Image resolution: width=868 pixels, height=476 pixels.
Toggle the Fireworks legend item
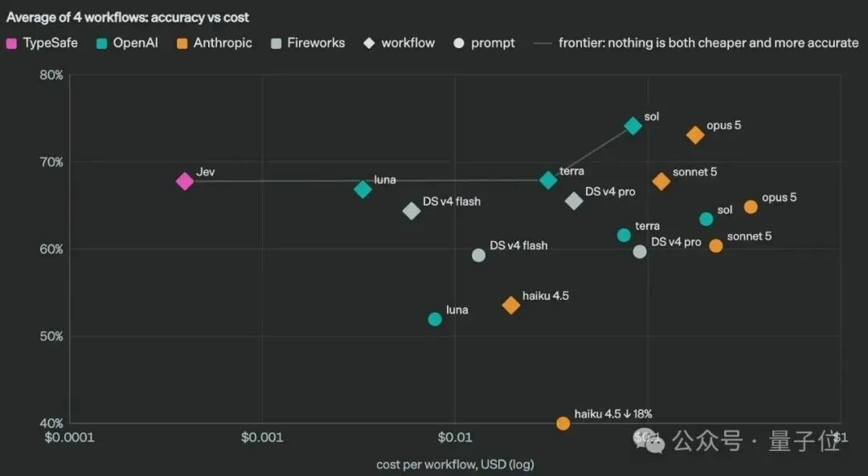308,43
